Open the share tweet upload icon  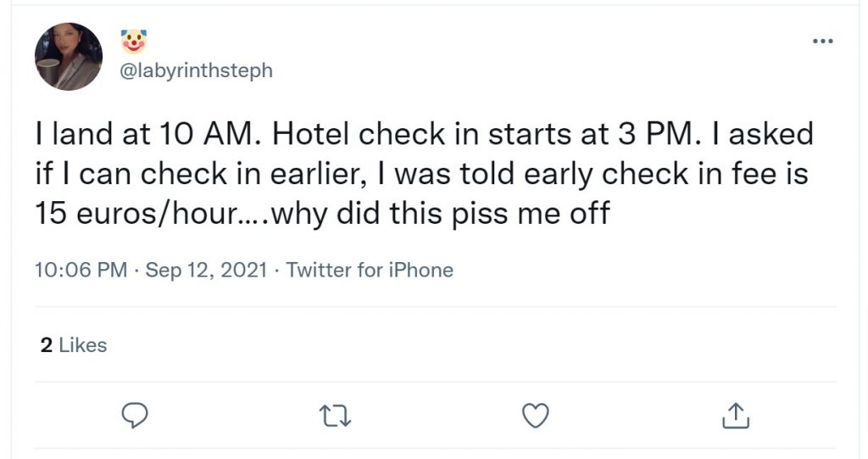[x=736, y=416]
